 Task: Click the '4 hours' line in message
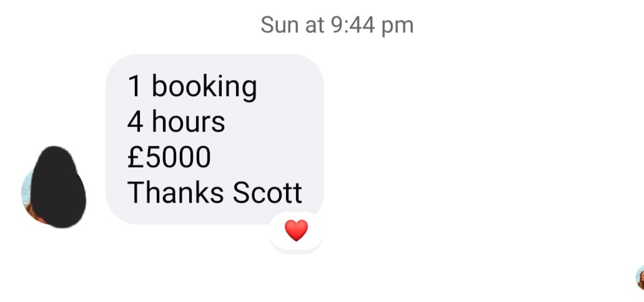point(176,122)
